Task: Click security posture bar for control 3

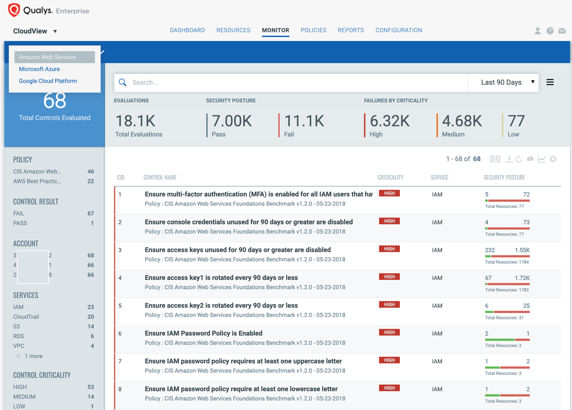Action: point(507,256)
